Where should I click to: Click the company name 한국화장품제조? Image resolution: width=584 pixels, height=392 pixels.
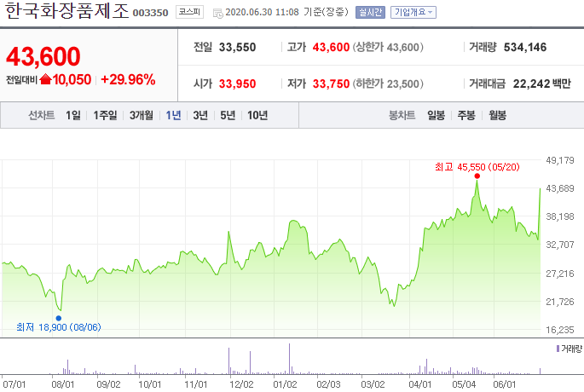(x=66, y=11)
